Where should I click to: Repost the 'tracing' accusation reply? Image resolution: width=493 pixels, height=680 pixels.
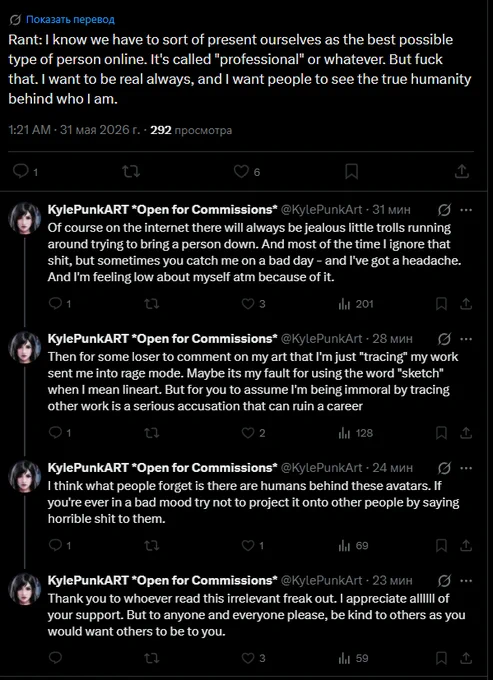click(151, 433)
